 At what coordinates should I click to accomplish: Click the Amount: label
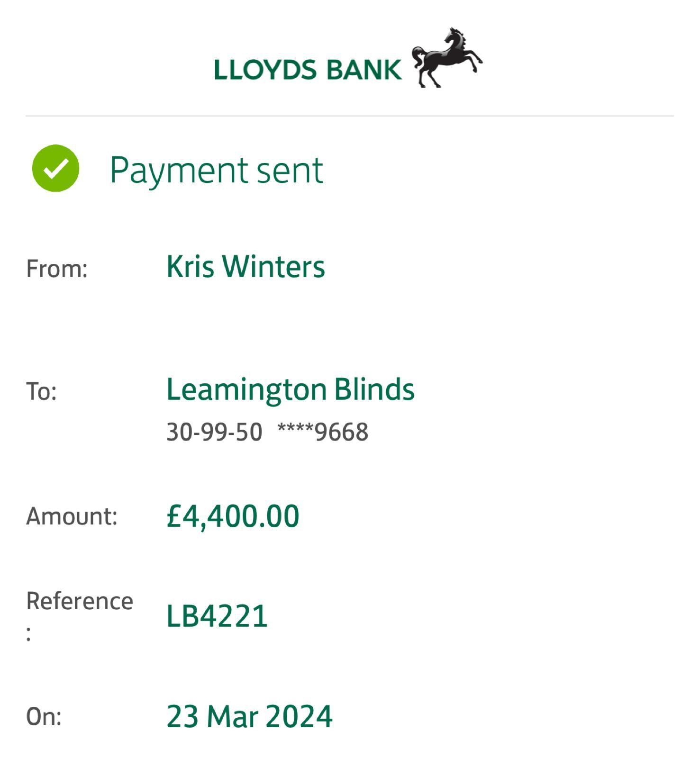tap(72, 516)
